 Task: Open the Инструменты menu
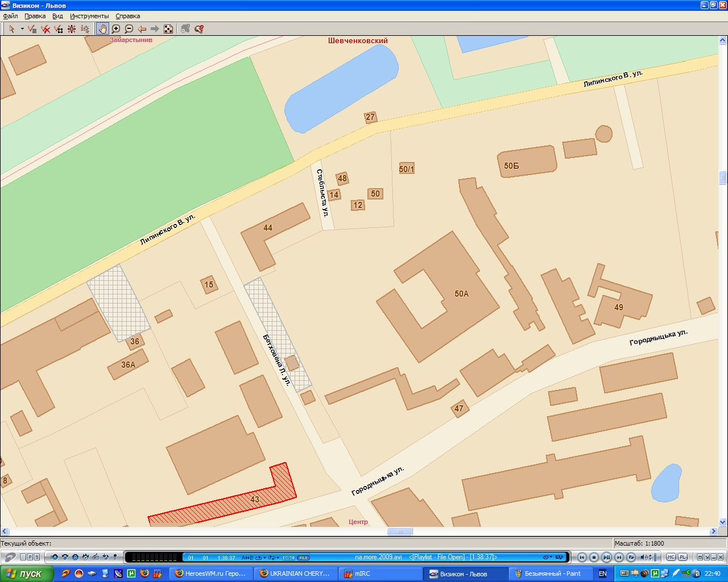89,16
